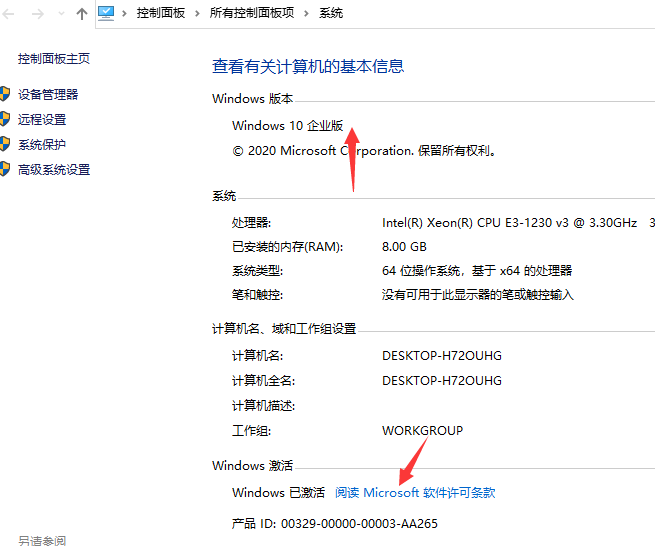Click the shield icon beside 系统保护
This screenshot has height=546, width=655.
(x=5, y=145)
